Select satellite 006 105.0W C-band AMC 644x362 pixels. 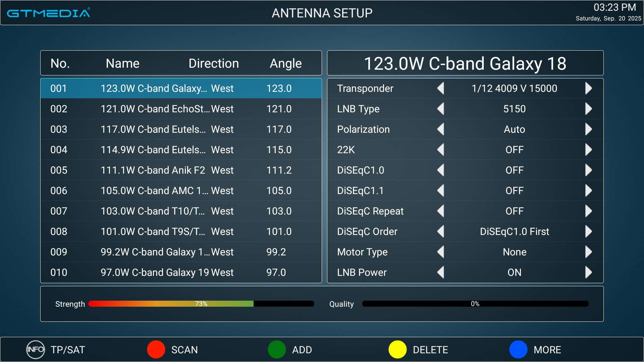pos(181,191)
